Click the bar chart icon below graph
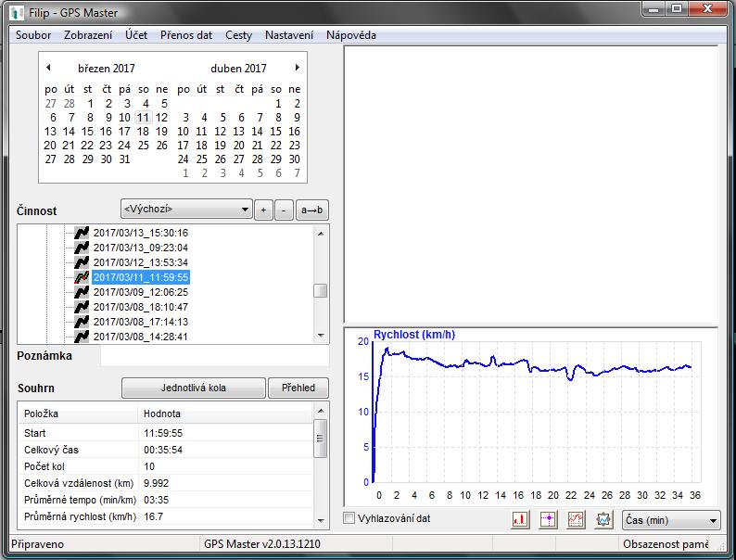Screen dimensions: 736x560 pyautogui.click(x=520, y=520)
